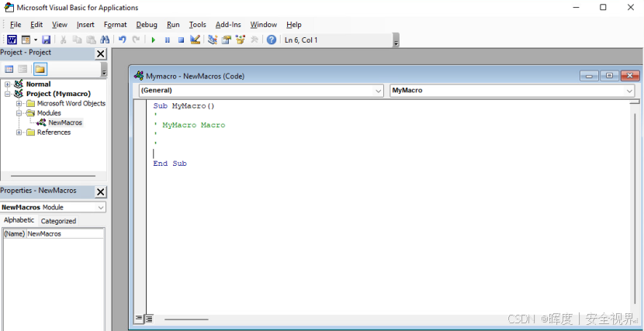The width and height of the screenshot is (644, 331).
Task: Save the project with the floppy disk icon
Action: coord(46,40)
